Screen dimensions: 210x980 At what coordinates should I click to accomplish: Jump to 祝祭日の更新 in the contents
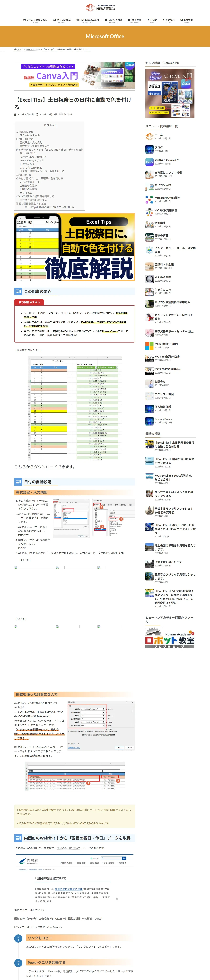24,175
